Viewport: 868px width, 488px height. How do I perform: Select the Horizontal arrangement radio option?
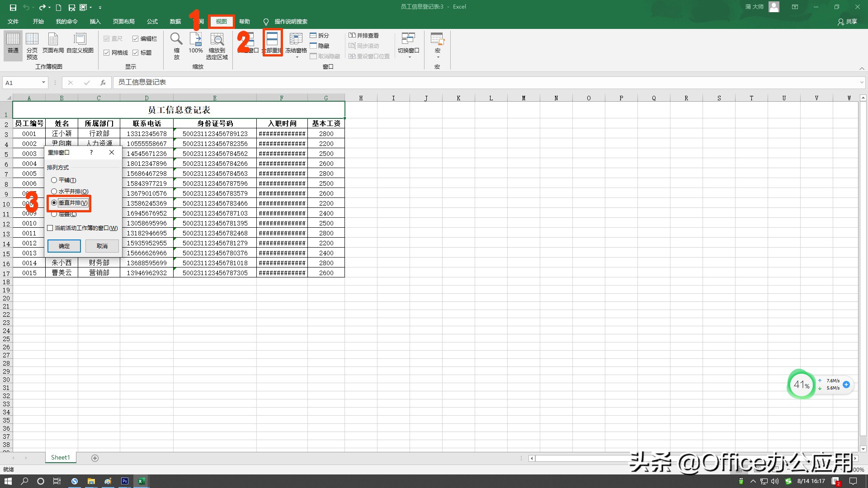pyautogui.click(x=54, y=192)
